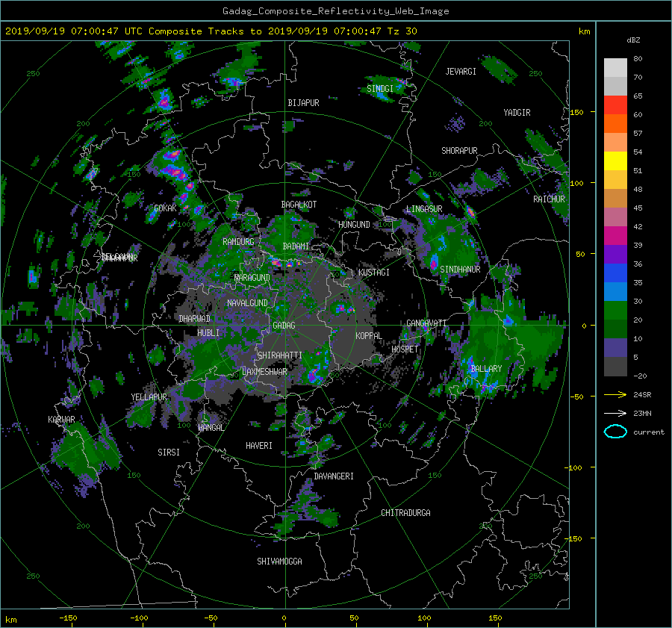Click the KUSTAGI city label
The height and width of the screenshot is (628, 672).
[374, 273]
